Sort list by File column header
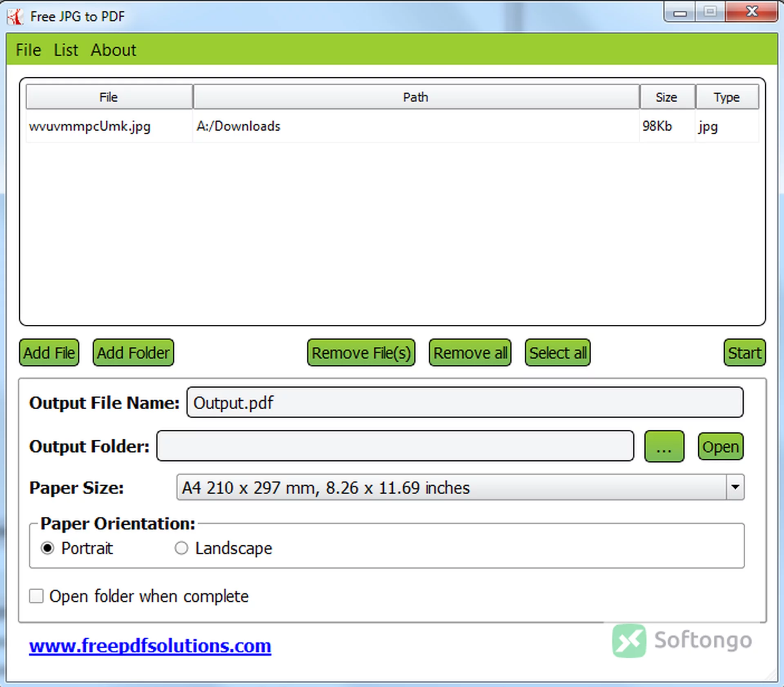This screenshot has height=687, width=784. coord(109,97)
